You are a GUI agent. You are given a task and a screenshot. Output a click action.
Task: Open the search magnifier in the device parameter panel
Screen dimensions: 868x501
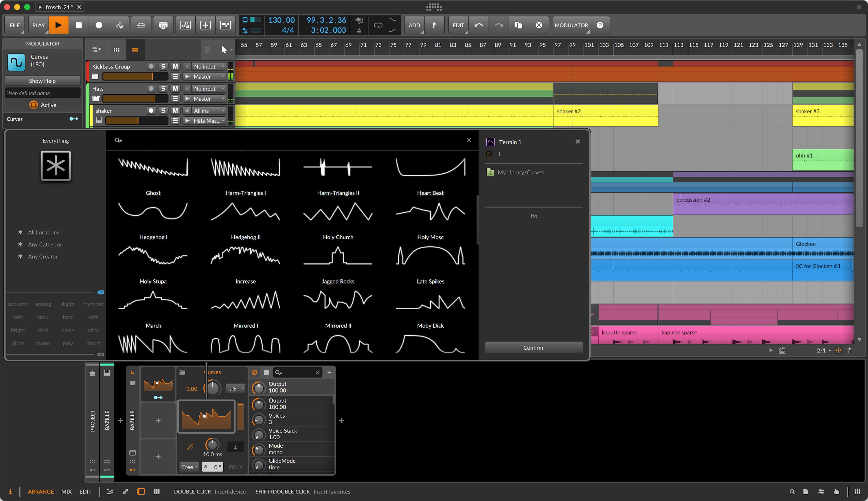(279, 372)
